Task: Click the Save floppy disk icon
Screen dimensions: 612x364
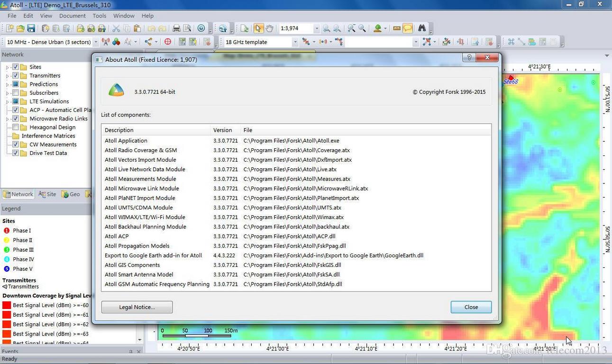Action: (x=31, y=28)
